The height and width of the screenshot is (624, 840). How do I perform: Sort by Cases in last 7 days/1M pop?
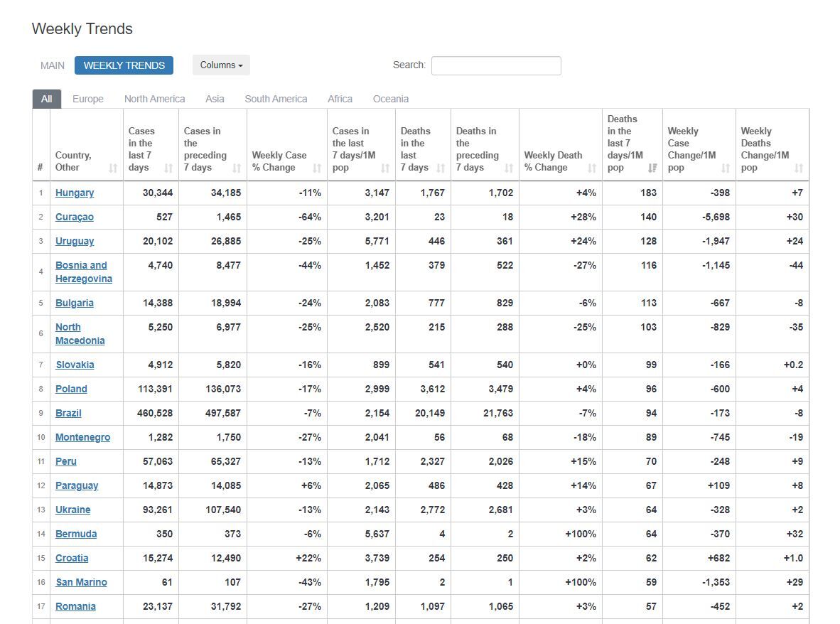[385, 168]
